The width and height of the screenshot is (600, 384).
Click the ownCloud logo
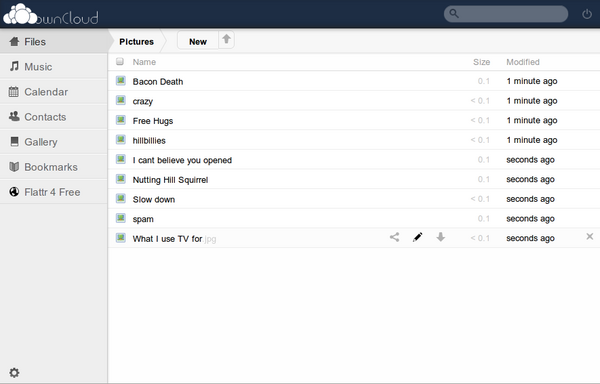(x=51, y=15)
